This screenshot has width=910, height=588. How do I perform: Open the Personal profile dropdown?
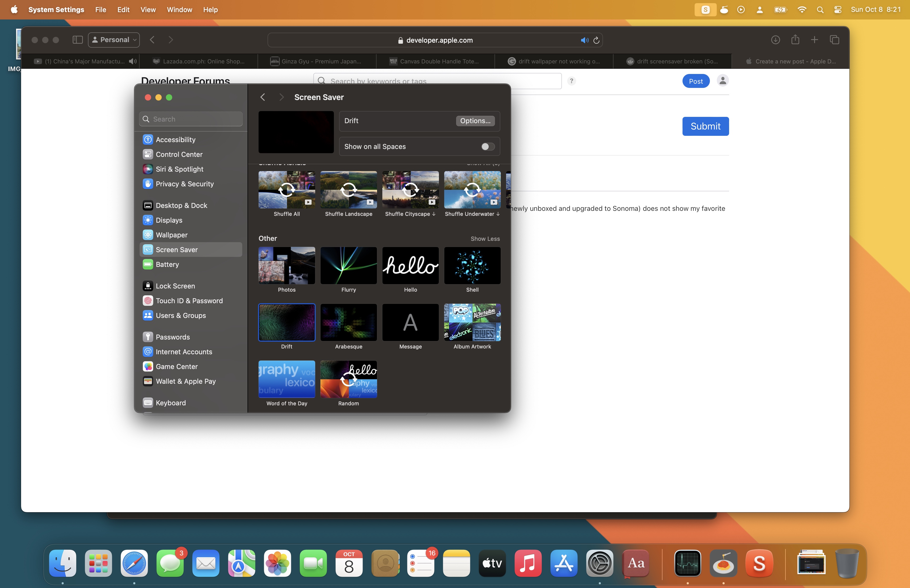point(114,40)
